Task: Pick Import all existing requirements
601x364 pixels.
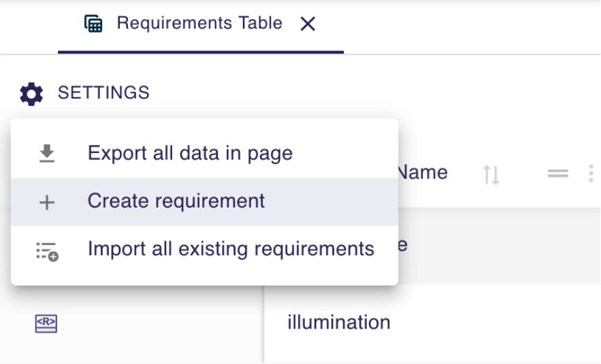Action: (231, 249)
